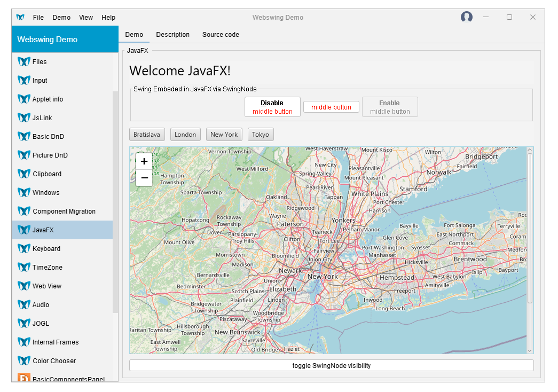Click the map scrollbar down arrow

(x=530, y=351)
